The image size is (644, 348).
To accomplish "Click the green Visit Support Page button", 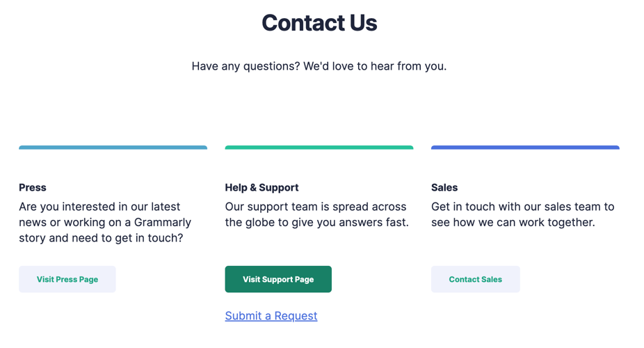I will pyautogui.click(x=278, y=279).
